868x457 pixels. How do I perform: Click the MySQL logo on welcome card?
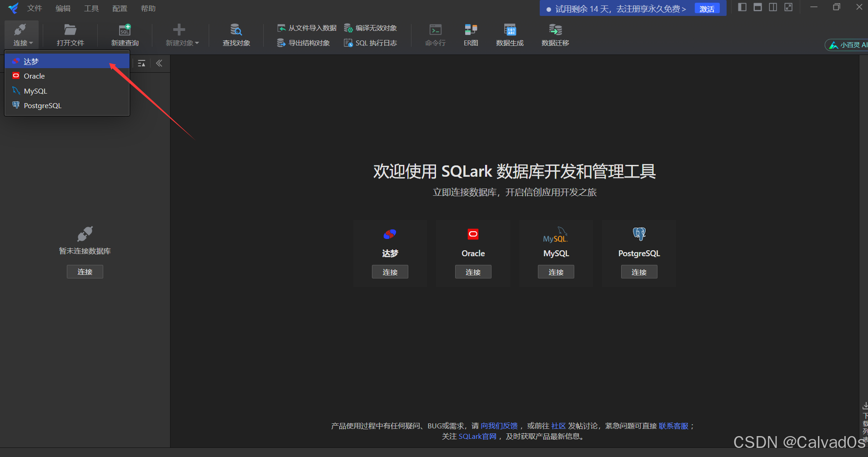point(556,235)
